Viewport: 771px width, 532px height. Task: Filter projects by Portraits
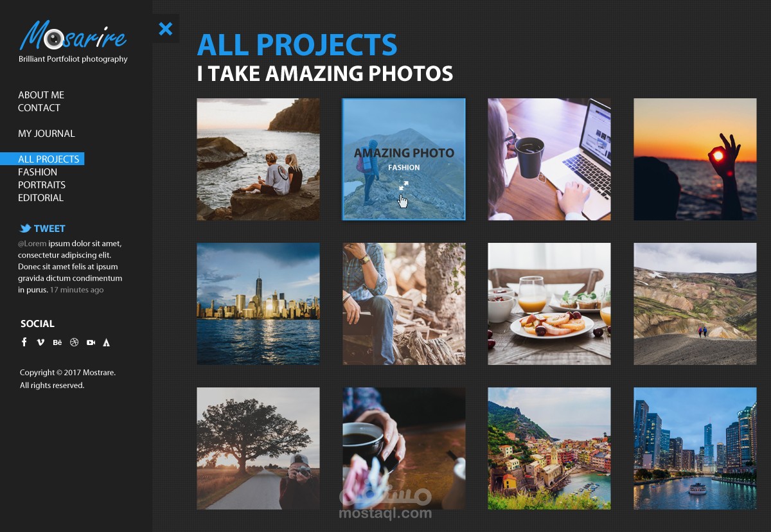click(42, 185)
